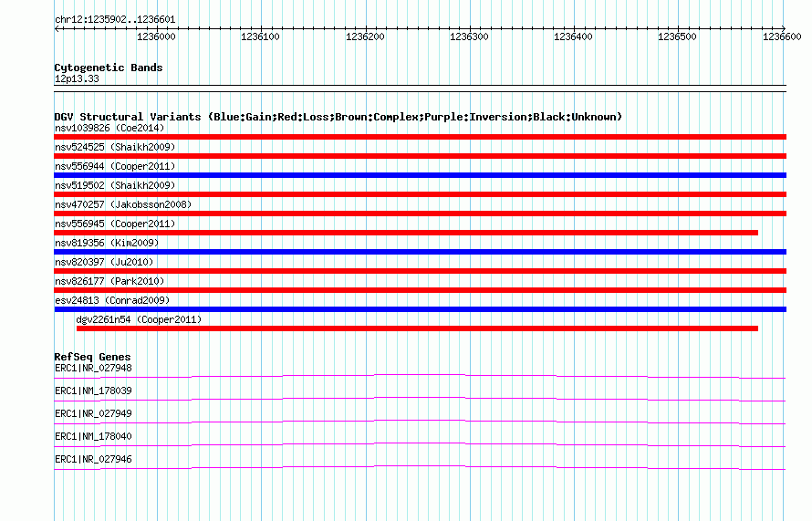Click the DGV Structural Variants track title
812x521 pixels.
click(338, 117)
